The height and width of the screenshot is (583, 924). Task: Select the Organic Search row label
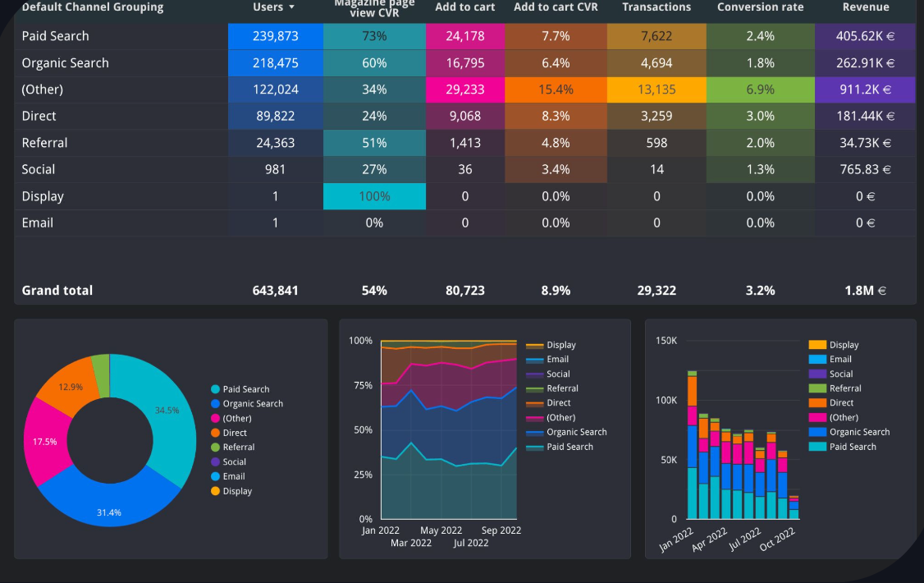(66, 63)
